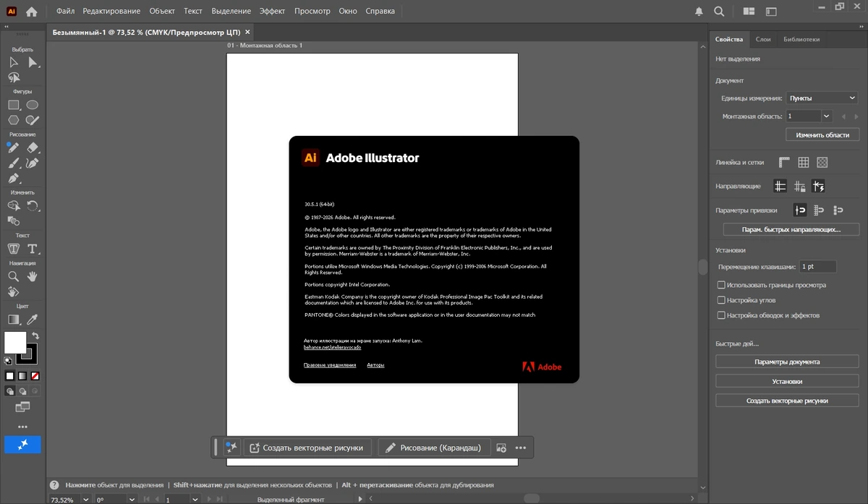Image resolution: width=868 pixels, height=504 pixels.
Task: Click the lock guides icon
Action: coord(799,186)
